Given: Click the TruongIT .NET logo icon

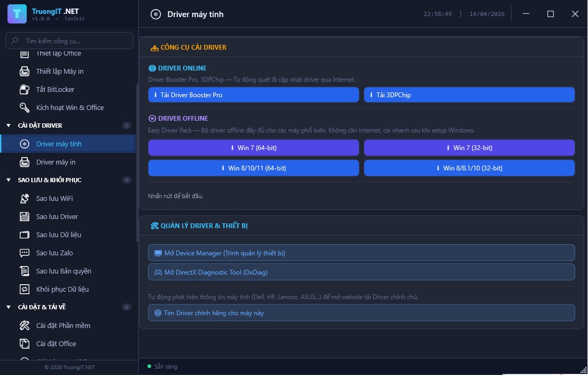Looking at the screenshot, I should pos(17,14).
